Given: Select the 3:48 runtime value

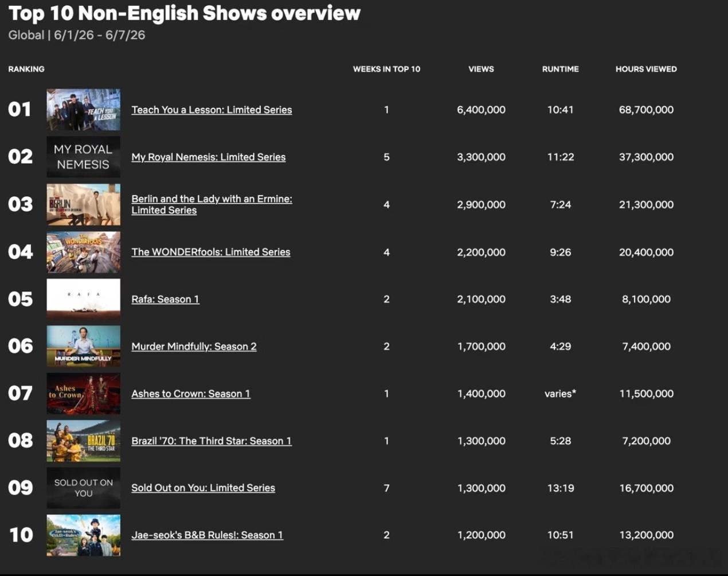Looking at the screenshot, I should 560,299.
